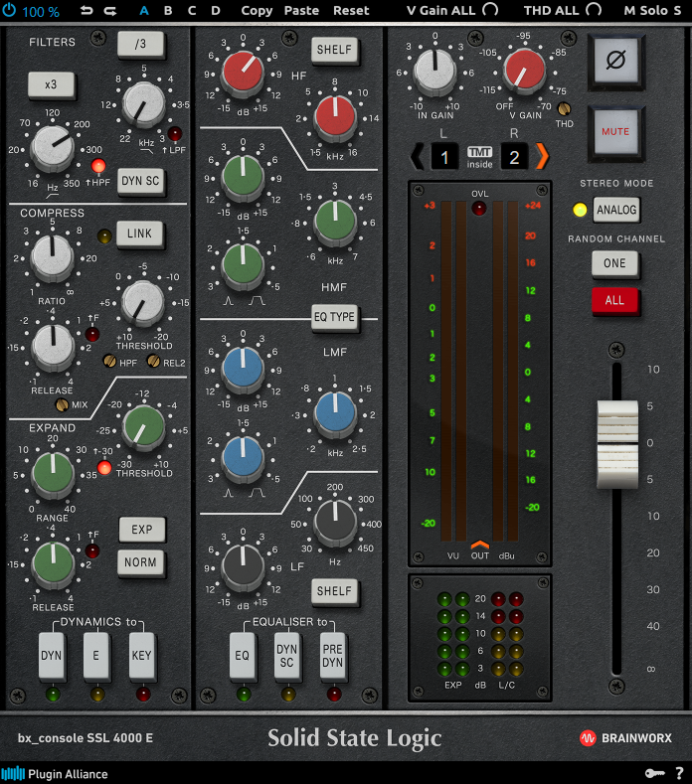Toggle the ANALOG stereo mode button

(x=616, y=210)
